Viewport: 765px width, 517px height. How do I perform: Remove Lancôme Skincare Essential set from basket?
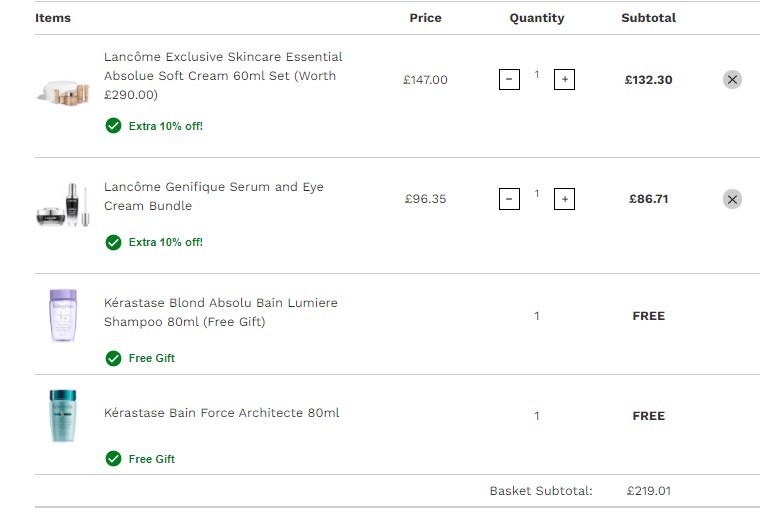[x=732, y=80]
